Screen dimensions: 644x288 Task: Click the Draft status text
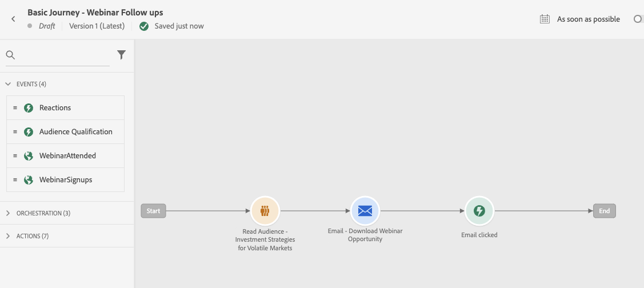[47, 26]
